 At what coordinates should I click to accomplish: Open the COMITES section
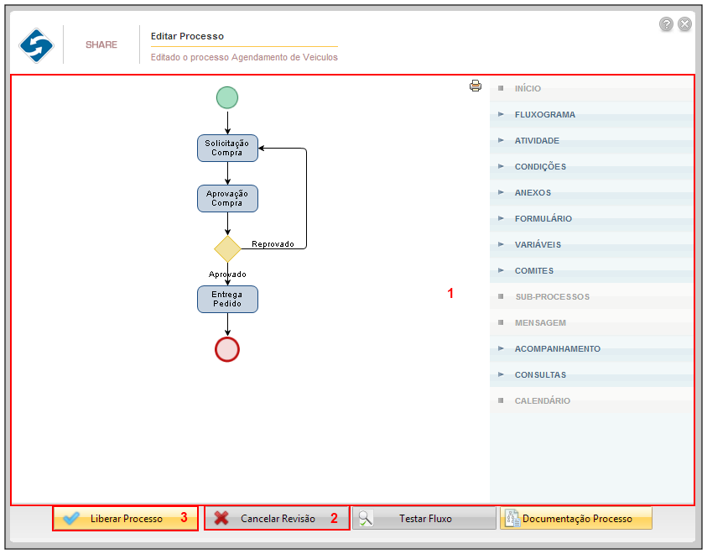click(x=592, y=271)
